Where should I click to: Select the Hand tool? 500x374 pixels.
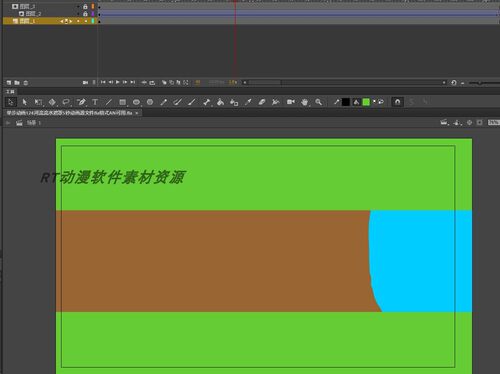click(x=305, y=102)
